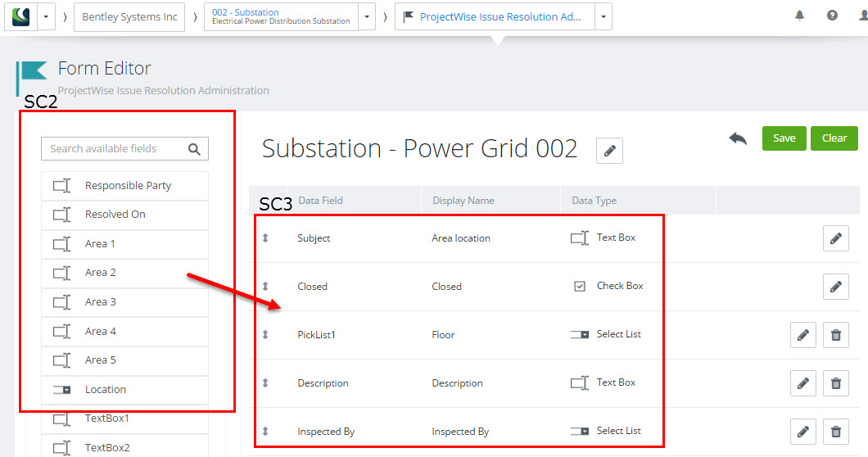Delete the Inspected By row

(836, 431)
